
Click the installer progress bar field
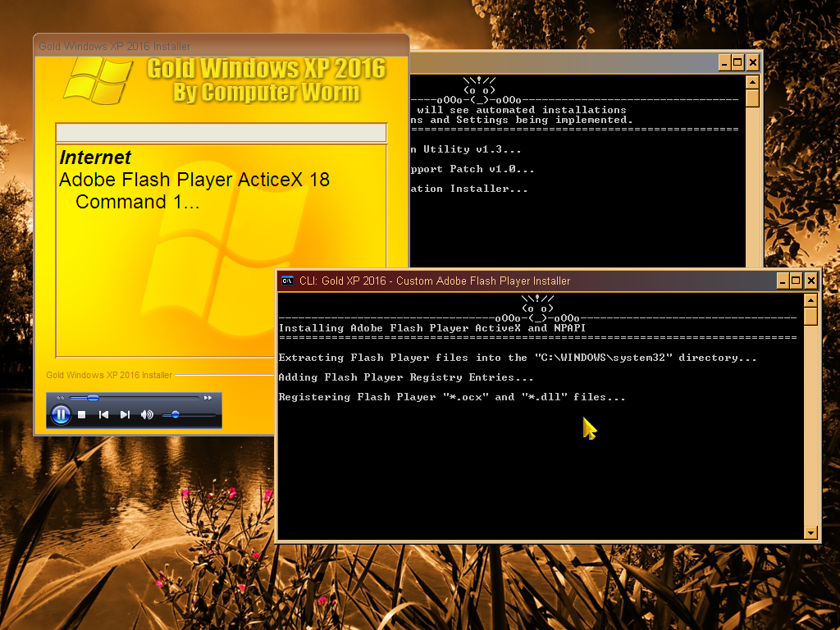tap(221, 132)
